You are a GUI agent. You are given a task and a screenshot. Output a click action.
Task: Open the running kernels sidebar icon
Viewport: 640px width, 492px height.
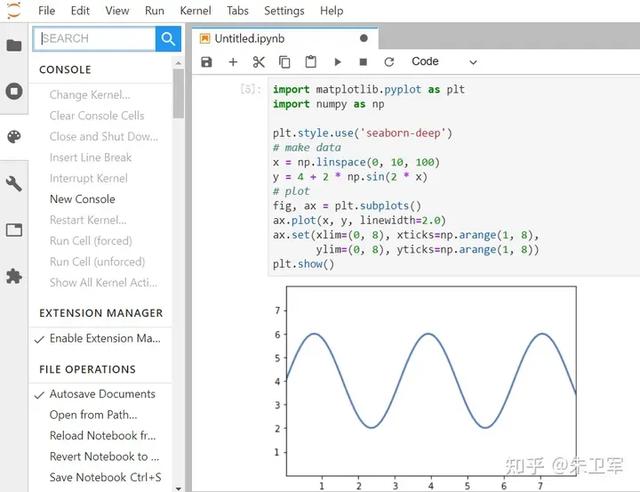tap(14, 91)
